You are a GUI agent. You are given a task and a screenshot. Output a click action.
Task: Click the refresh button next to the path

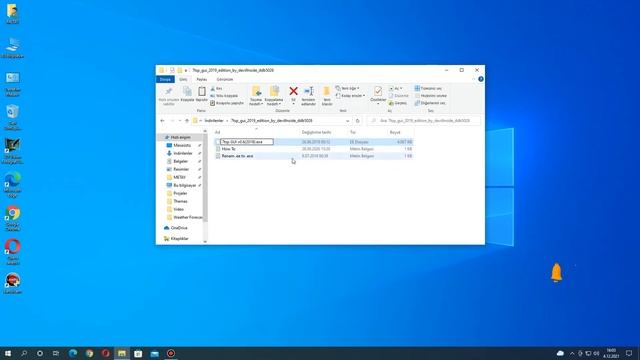point(358,121)
